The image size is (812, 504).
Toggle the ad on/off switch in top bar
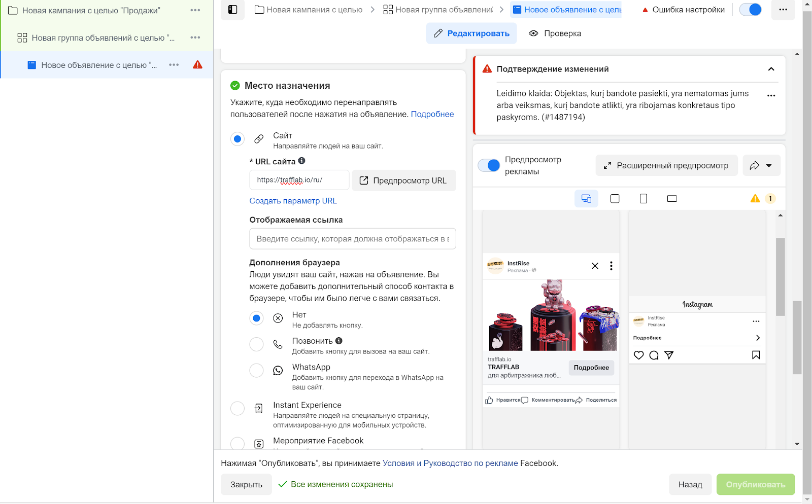point(751,10)
